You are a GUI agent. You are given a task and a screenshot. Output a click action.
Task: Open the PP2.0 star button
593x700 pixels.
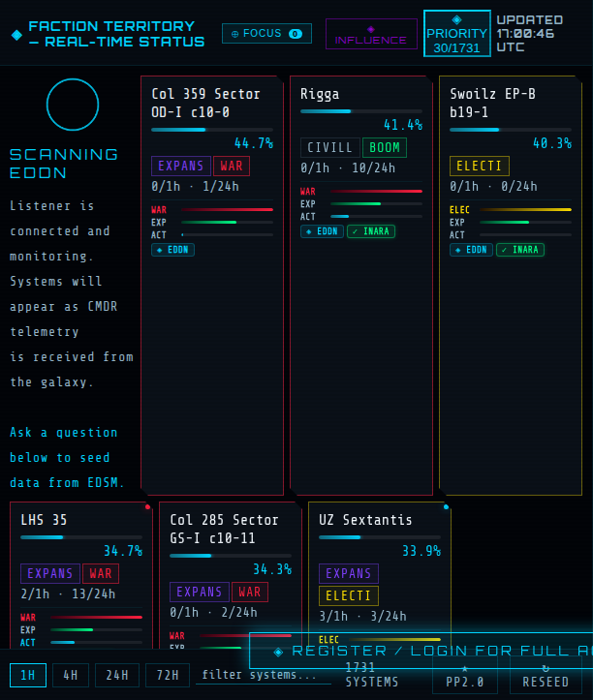(x=465, y=676)
